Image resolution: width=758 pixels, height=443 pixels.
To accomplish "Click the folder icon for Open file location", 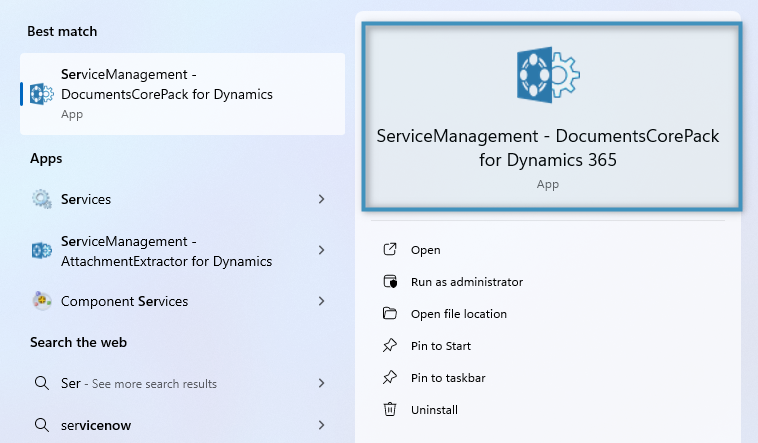I will pyautogui.click(x=390, y=313).
